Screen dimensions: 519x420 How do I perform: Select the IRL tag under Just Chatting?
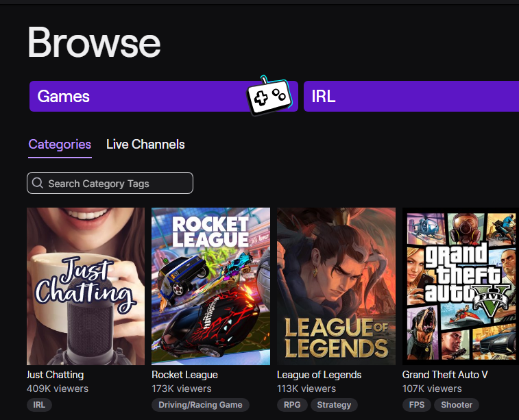pyautogui.click(x=39, y=405)
